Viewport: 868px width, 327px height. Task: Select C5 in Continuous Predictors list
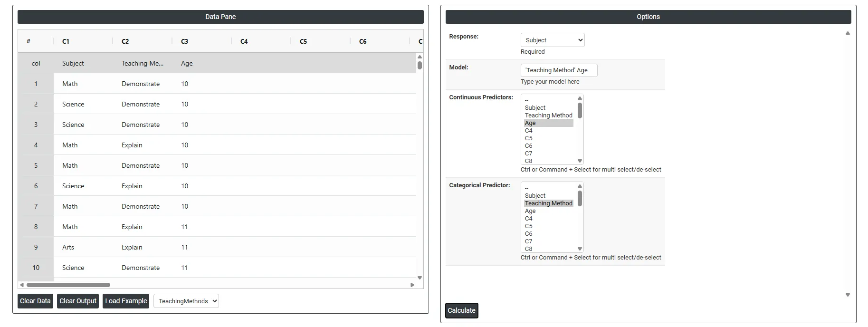(x=549, y=138)
